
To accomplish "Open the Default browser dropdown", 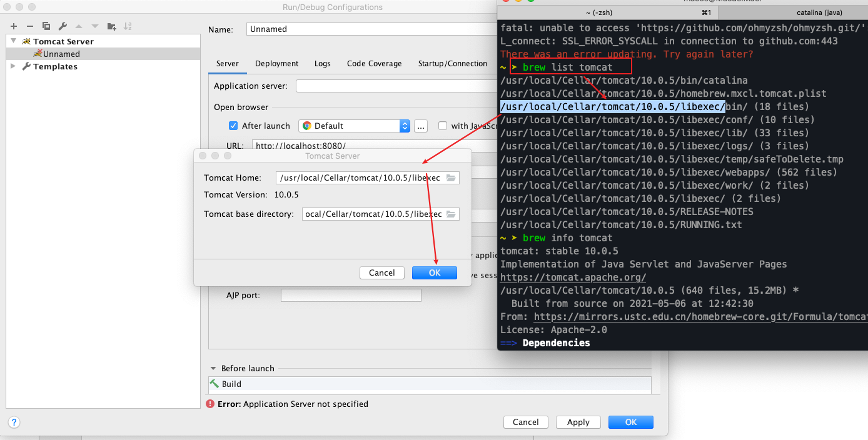I will click(x=354, y=126).
